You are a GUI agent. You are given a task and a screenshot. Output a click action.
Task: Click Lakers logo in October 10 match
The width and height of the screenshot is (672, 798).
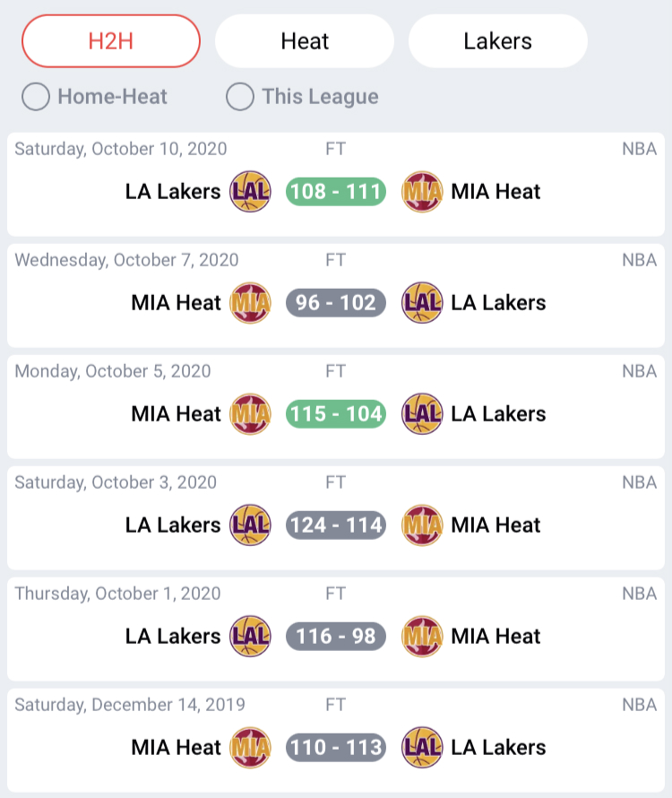pyautogui.click(x=250, y=192)
